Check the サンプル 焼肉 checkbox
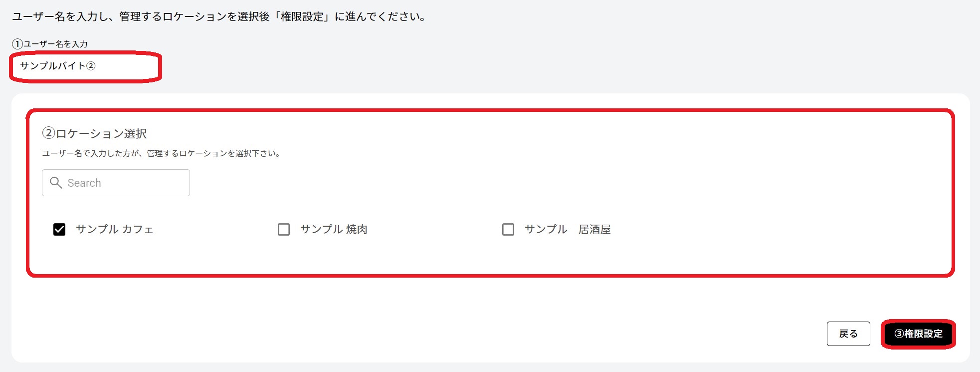Image resolution: width=980 pixels, height=372 pixels. [284, 229]
